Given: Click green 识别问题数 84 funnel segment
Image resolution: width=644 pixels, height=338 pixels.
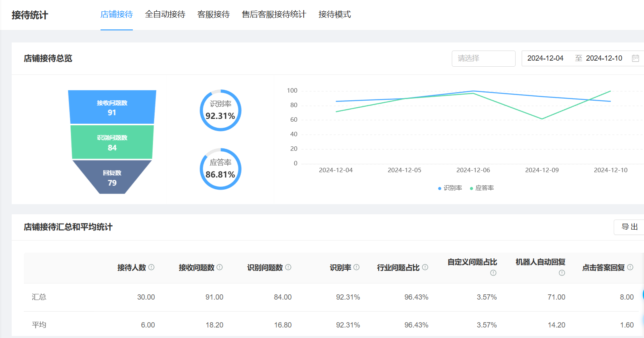Looking at the screenshot, I should (x=112, y=142).
